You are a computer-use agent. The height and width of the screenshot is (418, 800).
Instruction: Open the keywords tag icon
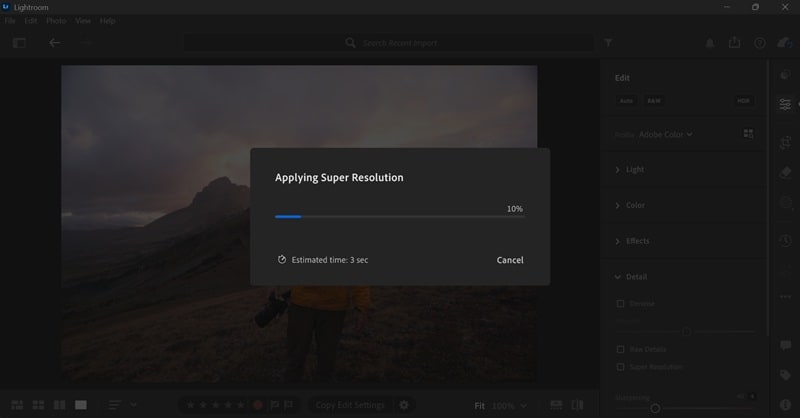pyautogui.click(x=785, y=375)
